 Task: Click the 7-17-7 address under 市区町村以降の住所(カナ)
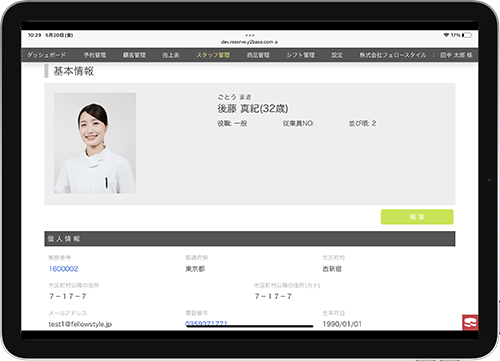click(x=273, y=296)
